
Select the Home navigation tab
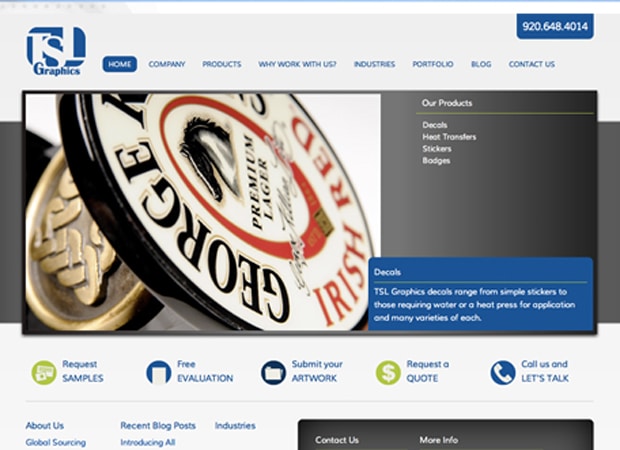coord(120,64)
